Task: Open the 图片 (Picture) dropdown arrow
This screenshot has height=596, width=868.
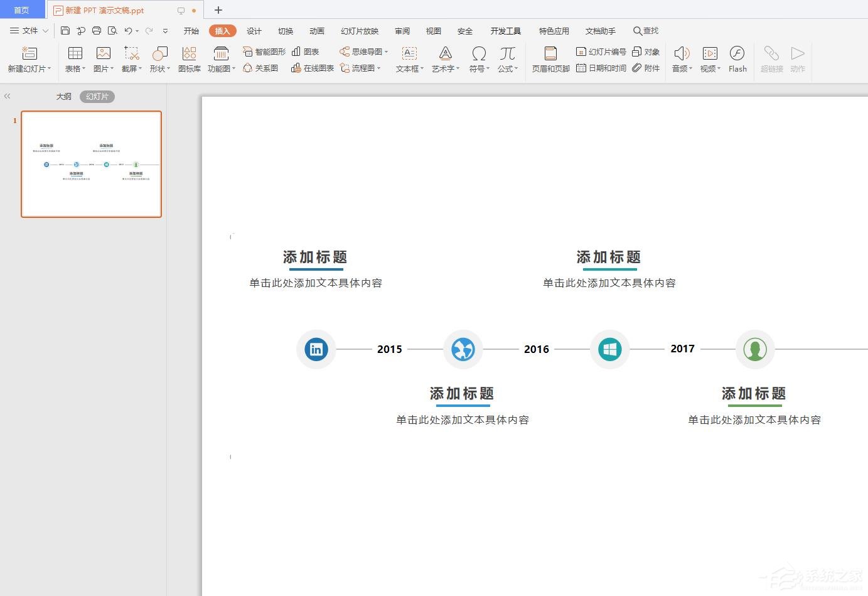Action: coord(111,68)
